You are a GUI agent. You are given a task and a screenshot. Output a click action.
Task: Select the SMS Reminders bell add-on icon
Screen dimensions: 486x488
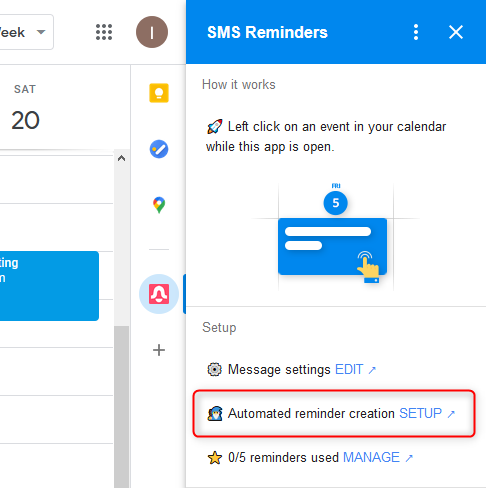point(159,294)
